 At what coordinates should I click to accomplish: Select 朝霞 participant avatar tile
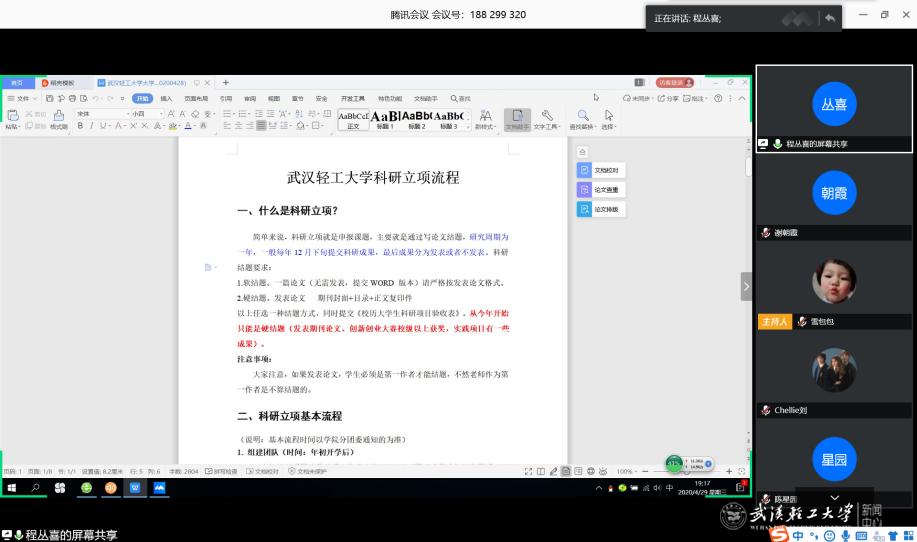[x=834, y=193]
